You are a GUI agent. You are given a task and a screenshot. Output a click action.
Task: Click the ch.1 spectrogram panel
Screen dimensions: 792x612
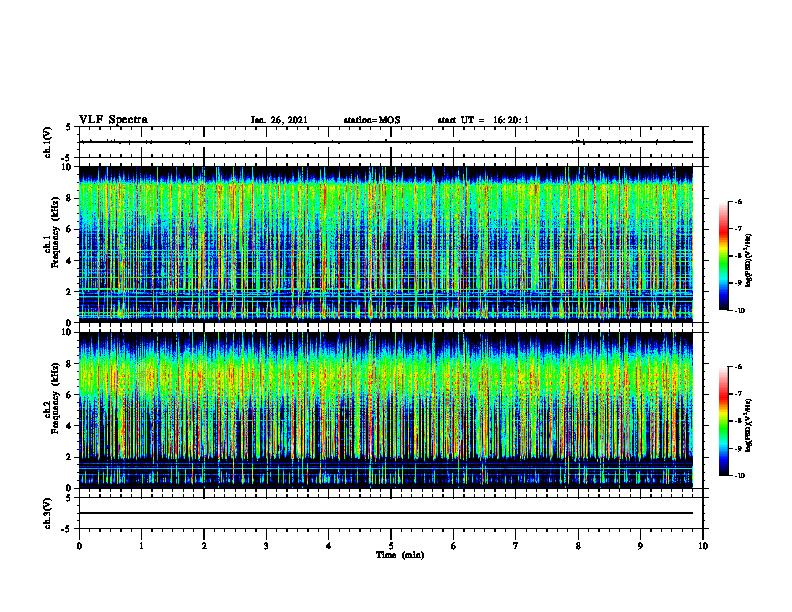pos(386,244)
